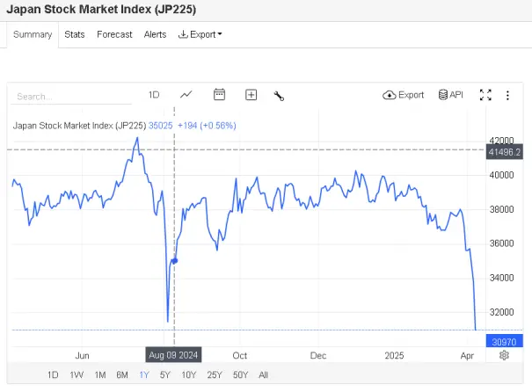
Task: Click the page title Japan Stock Market Index (JP225)
Action: (101, 9)
